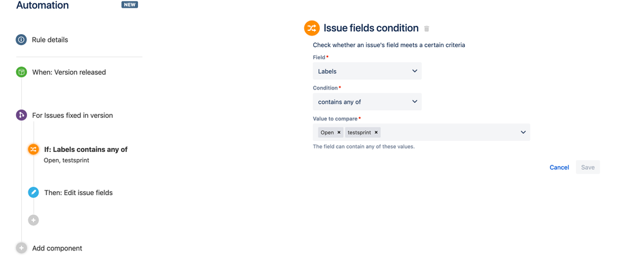Click the small plus icon under Then action
Image resolution: width=644 pixels, height=262 pixels.
34,220
